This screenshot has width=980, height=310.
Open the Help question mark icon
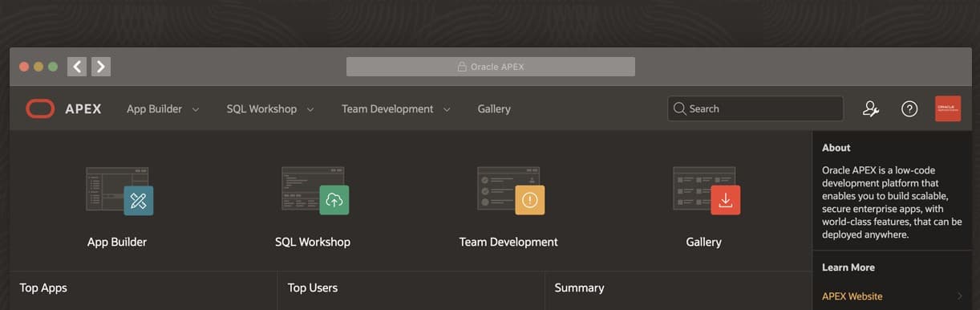coord(909,108)
